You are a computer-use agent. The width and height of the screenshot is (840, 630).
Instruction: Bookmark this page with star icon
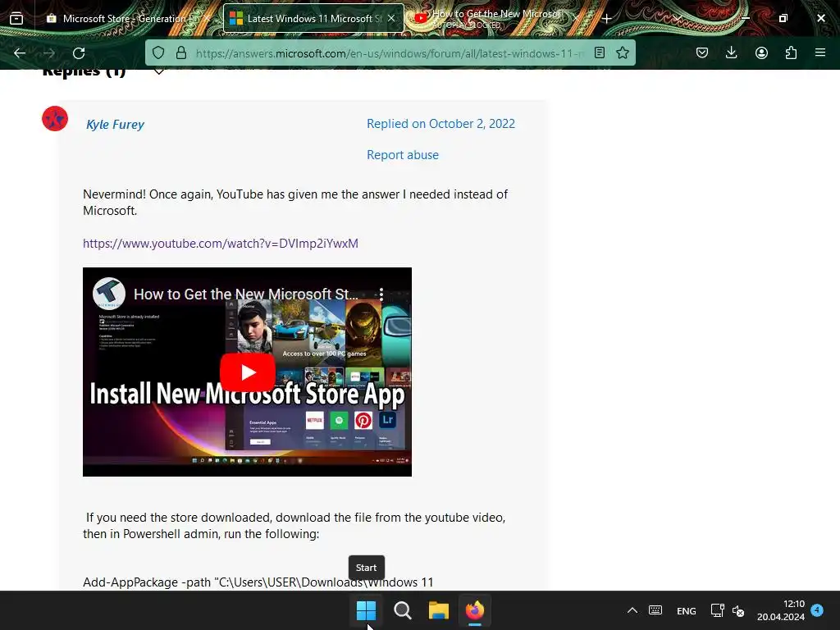click(x=623, y=52)
